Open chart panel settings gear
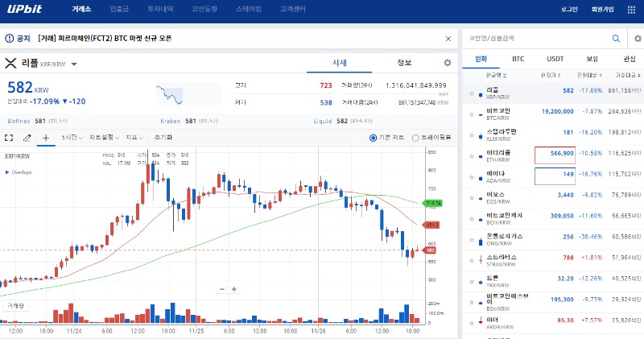 448,63
